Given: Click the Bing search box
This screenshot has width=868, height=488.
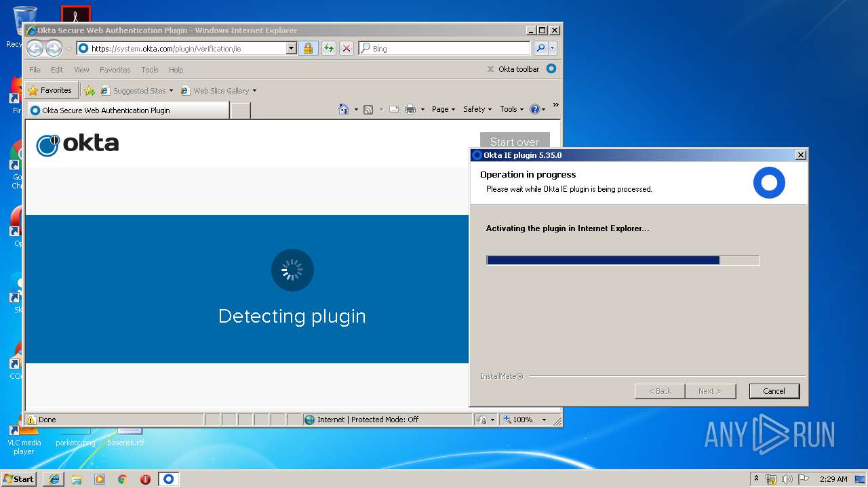Looking at the screenshot, I should [x=444, y=48].
